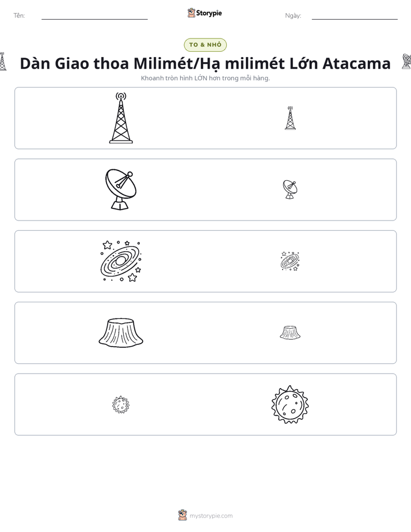Image resolution: width=411 pixels, height=532 pixels.
Task: Select the large spiral galaxy drawing
Action: 121,261
